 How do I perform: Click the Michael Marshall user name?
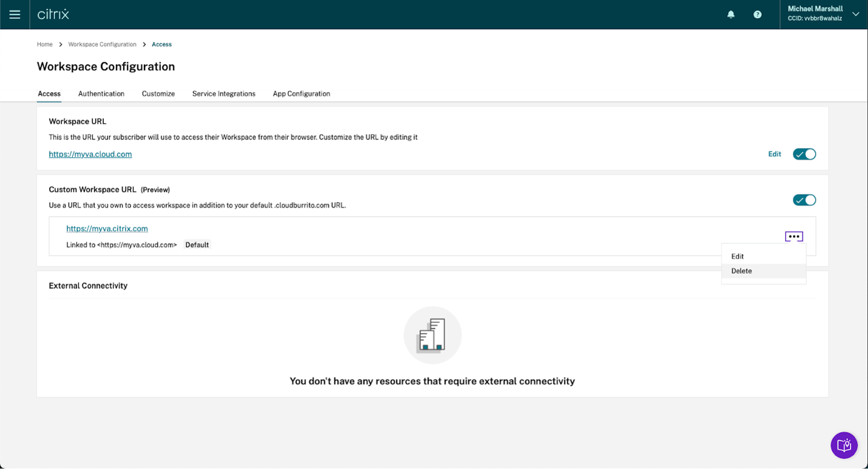815,9
